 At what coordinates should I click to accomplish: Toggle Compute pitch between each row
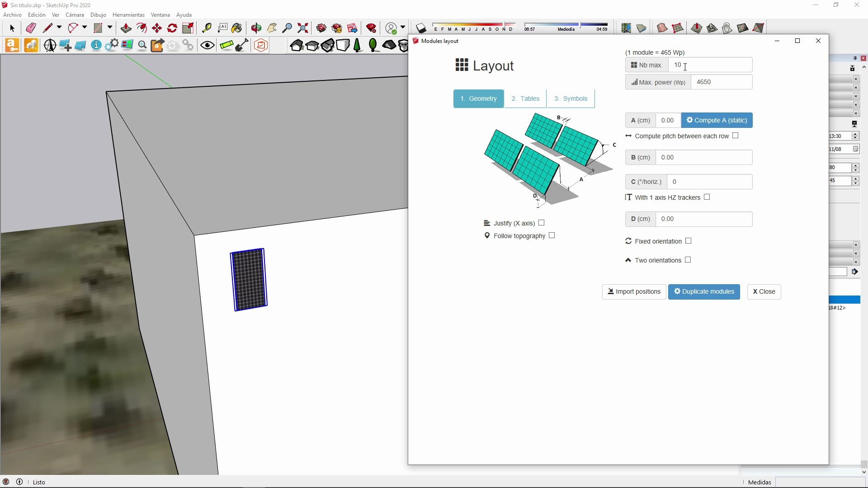point(735,136)
